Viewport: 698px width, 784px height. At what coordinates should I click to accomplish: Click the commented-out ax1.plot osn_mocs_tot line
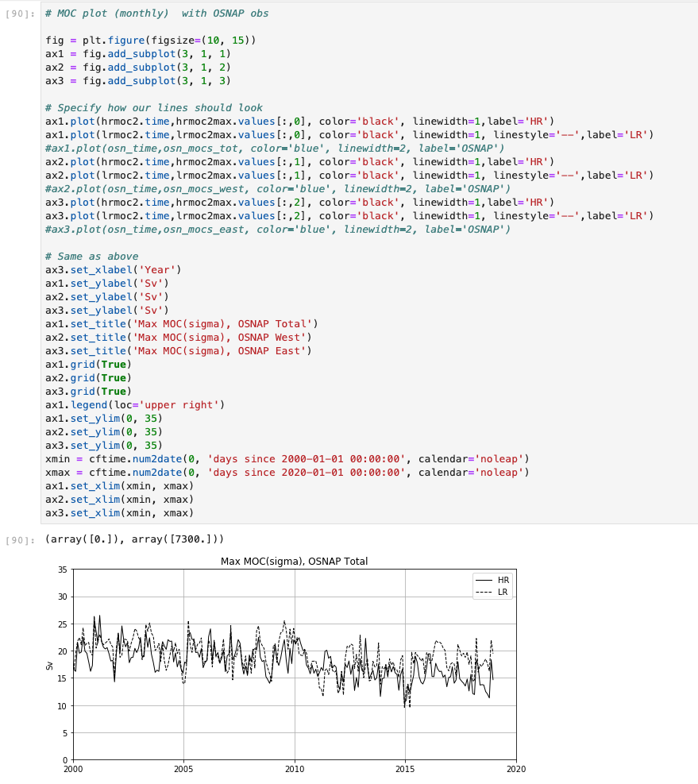pyautogui.click(x=275, y=149)
